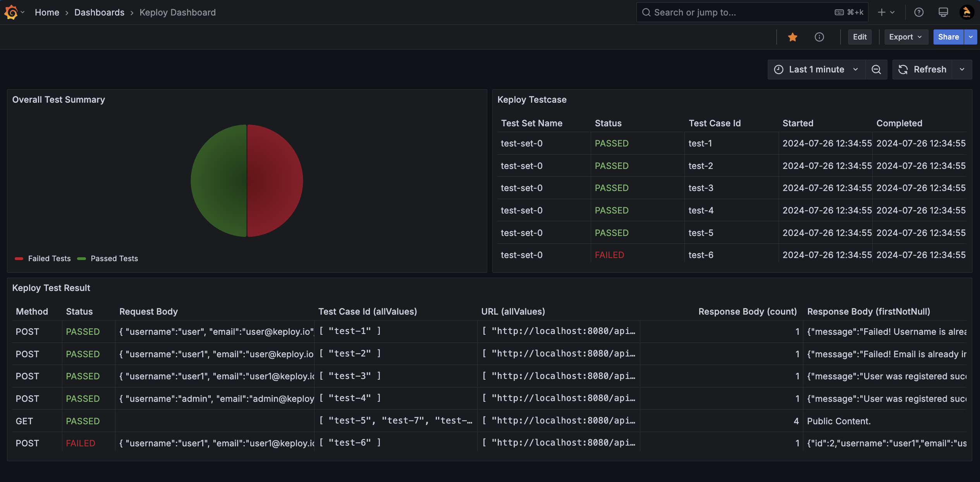The width and height of the screenshot is (980, 482).
Task: Open the help question mark icon
Action: tap(919, 12)
